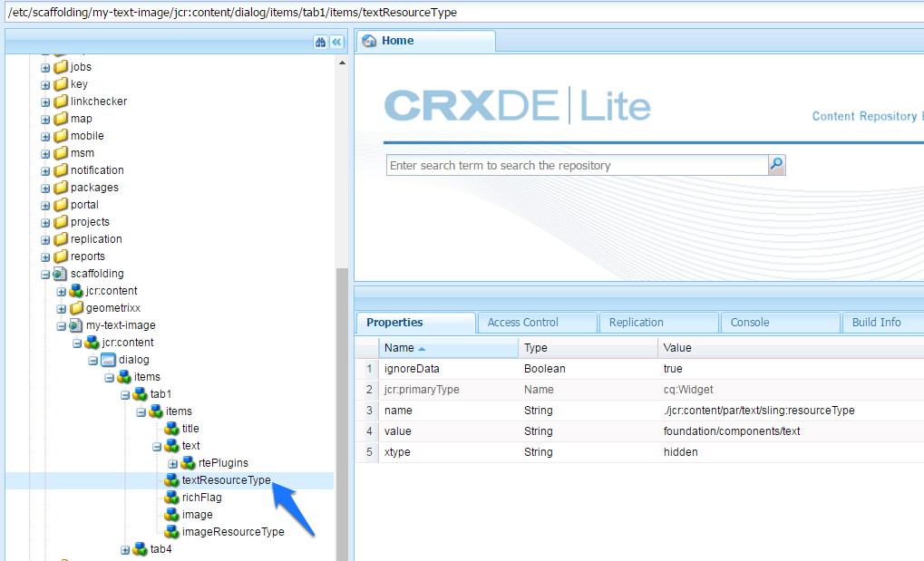Image resolution: width=924 pixels, height=561 pixels.
Task: Expand the jobs folder
Action: [45, 68]
